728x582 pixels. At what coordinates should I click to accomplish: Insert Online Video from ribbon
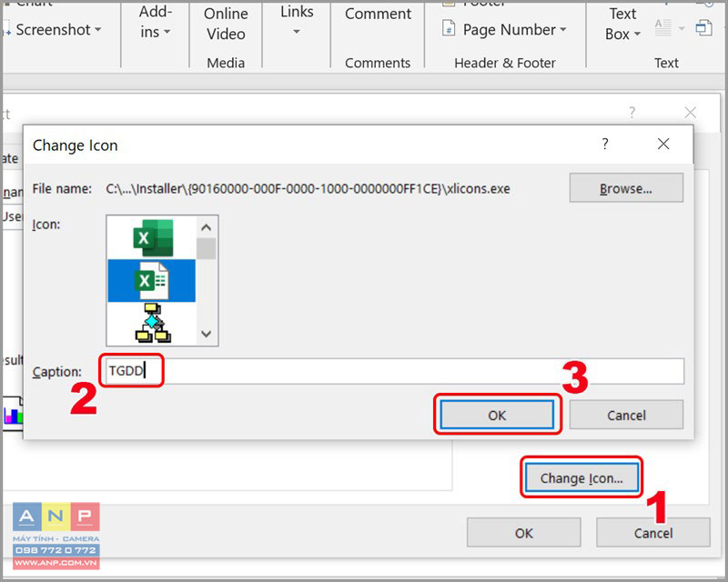click(x=226, y=25)
